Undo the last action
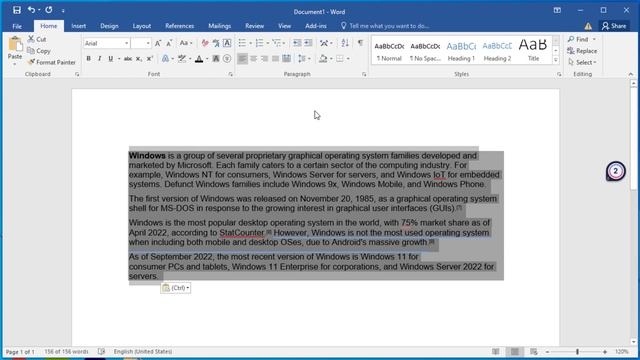Viewport: 640px width, 360px height. point(31,10)
